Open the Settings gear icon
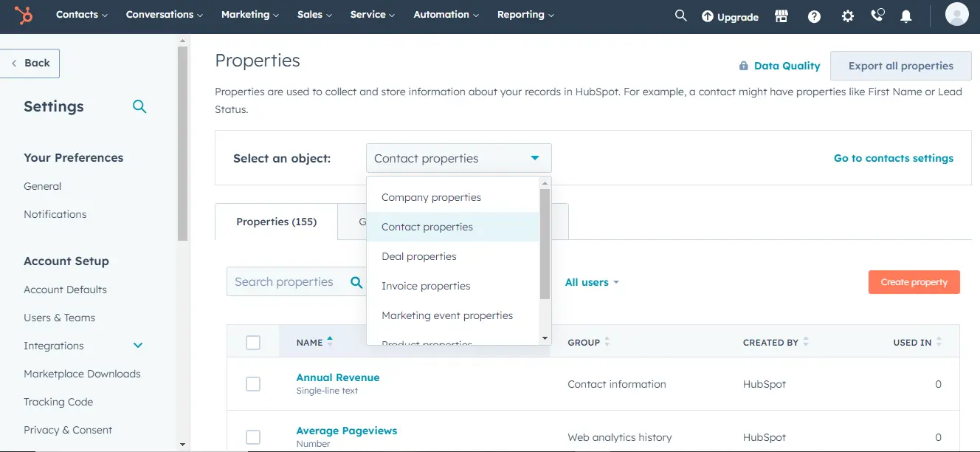This screenshot has width=980, height=452. tap(847, 16)
